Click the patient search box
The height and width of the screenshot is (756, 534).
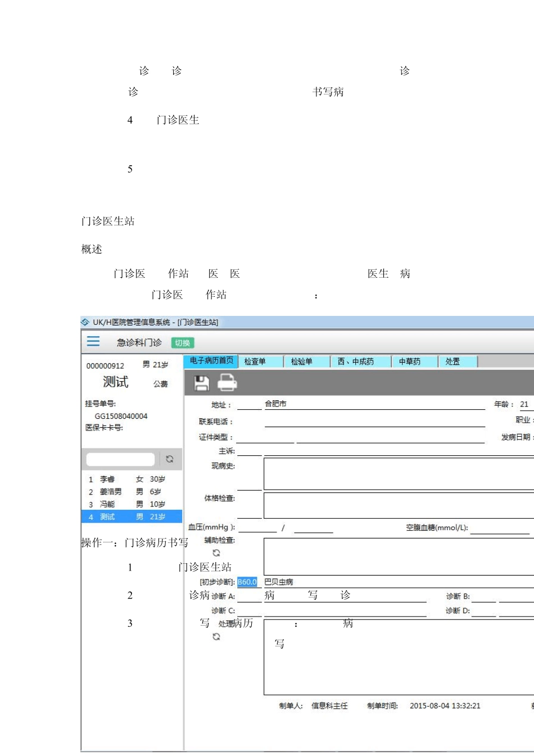pyautogui.click(x=120, y=459)
